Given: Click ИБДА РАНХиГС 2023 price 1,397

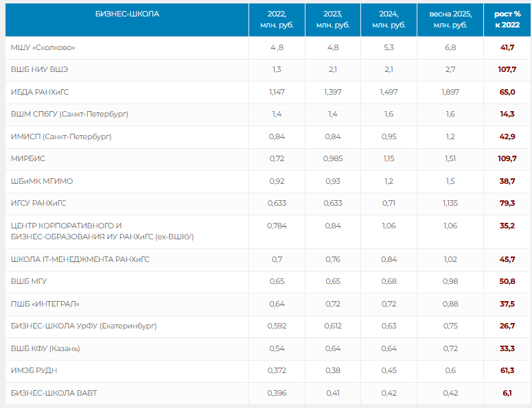Looking at the screenshot, I should (x=333, y=92).
